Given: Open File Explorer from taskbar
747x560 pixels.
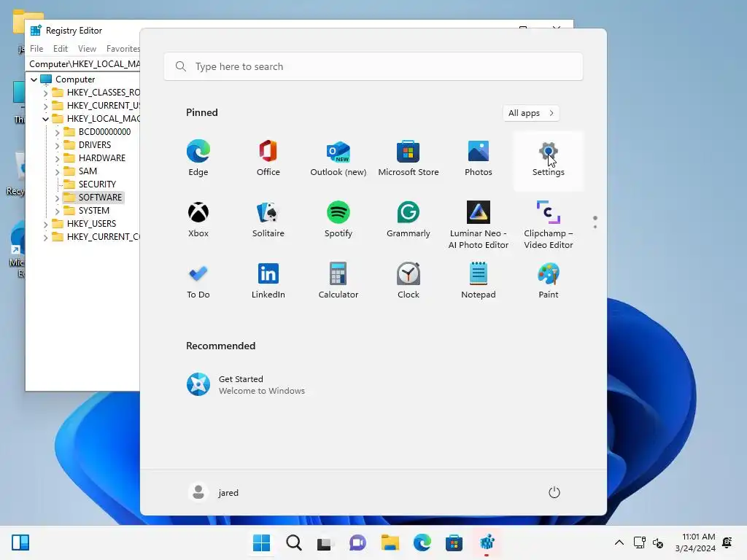Looking at the screenshot, I should (390, 542).
